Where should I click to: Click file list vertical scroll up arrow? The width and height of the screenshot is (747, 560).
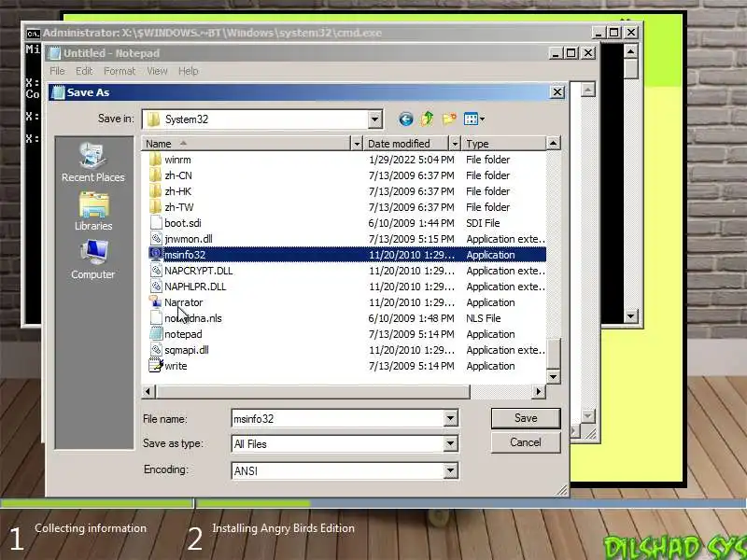pos(553,143)
